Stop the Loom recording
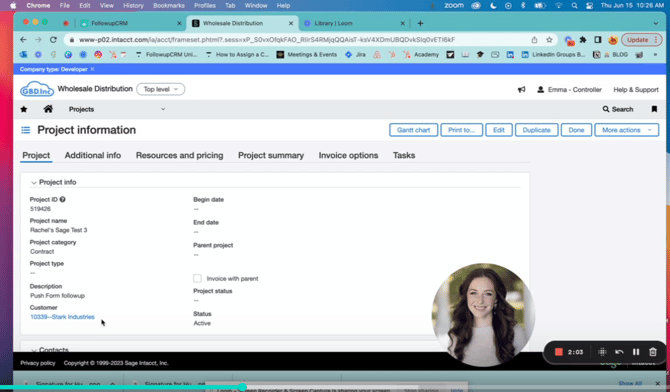 (x=558, y=352)
